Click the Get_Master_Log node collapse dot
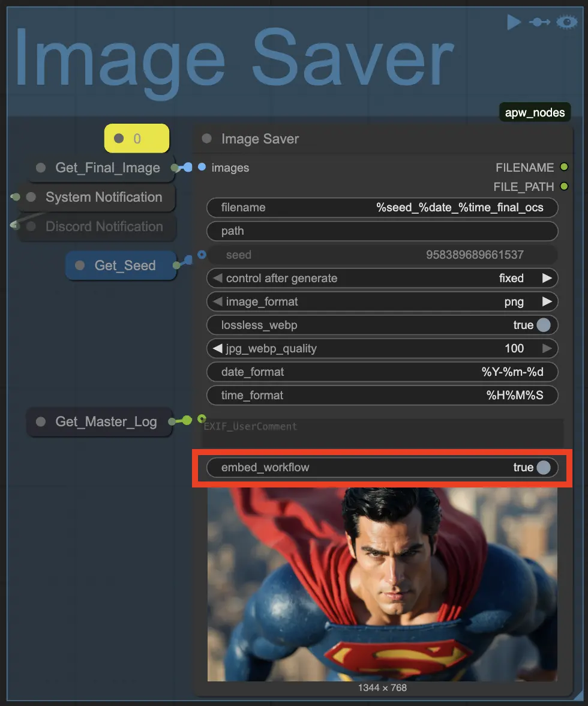The image size is (588, 706). 41,421
